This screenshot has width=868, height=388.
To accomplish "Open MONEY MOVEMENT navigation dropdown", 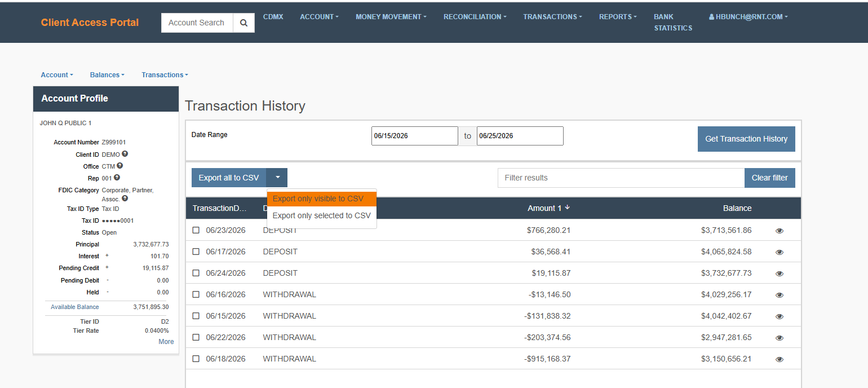I will tap(391, 17).
